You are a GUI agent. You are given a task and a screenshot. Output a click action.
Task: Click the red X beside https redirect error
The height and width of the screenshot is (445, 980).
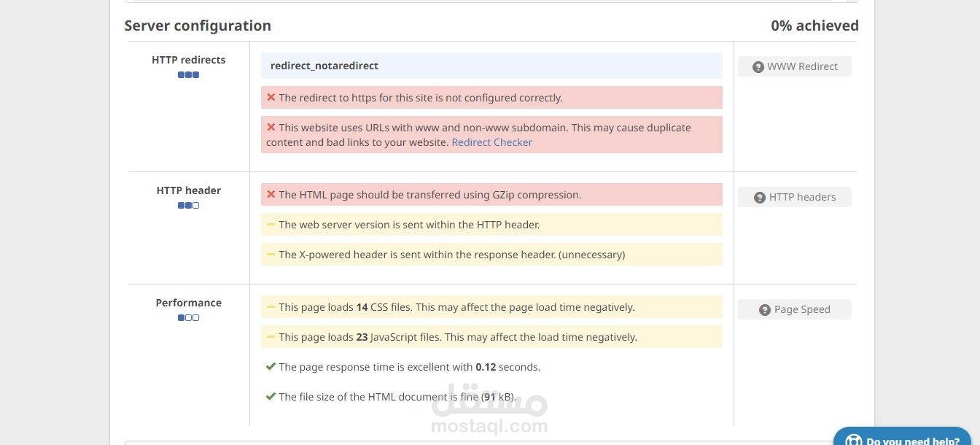[x=271, y=97]
